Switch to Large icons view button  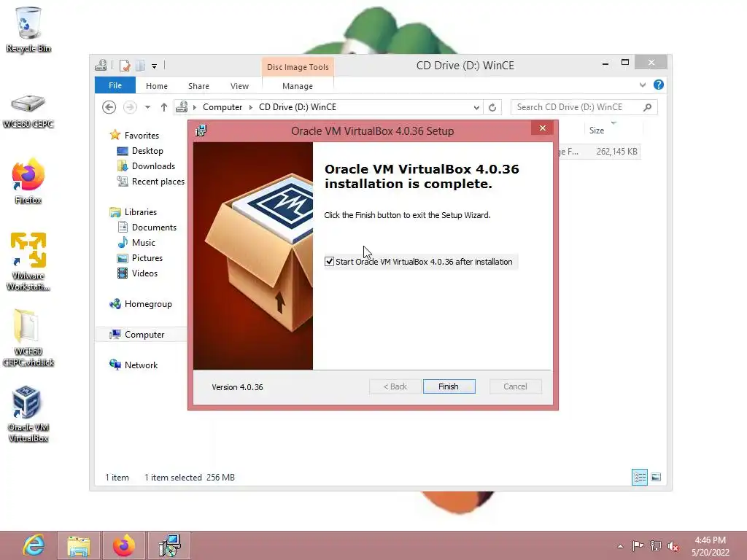(x=656, y=477)
